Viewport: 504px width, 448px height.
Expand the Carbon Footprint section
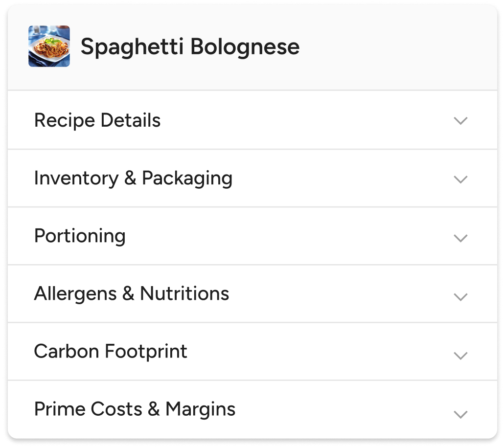(252, 352)
